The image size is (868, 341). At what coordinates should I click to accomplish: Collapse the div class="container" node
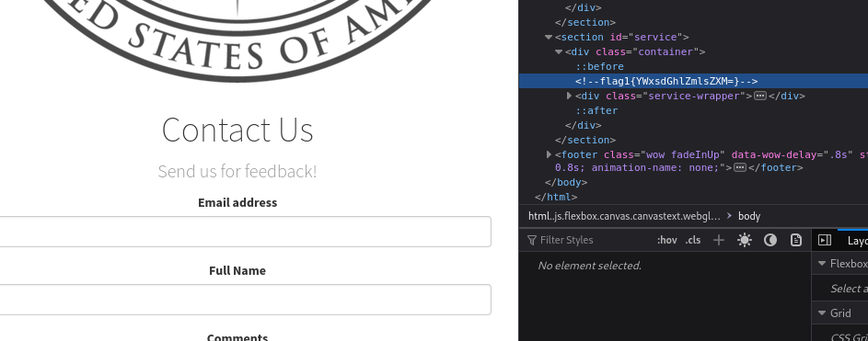pyautogui.click(x=559, y=52)
